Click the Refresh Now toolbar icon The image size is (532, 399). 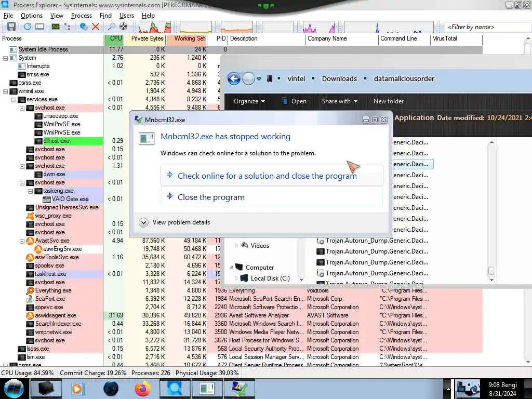[x=28, y=26]
